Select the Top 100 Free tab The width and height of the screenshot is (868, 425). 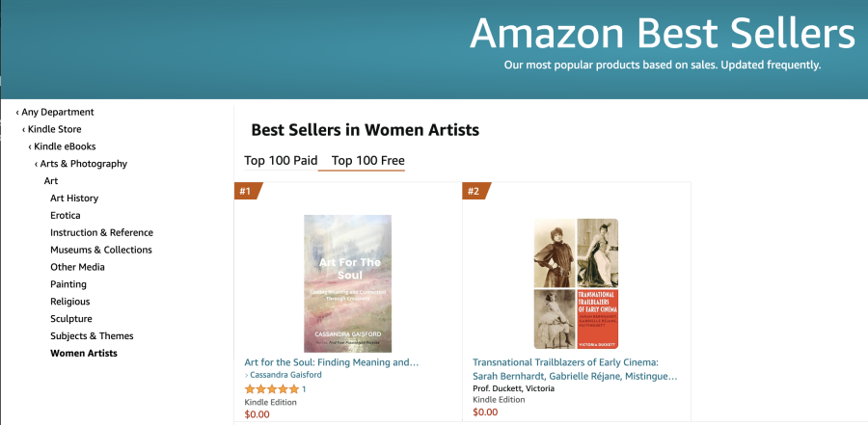click(x=367, y=160)
